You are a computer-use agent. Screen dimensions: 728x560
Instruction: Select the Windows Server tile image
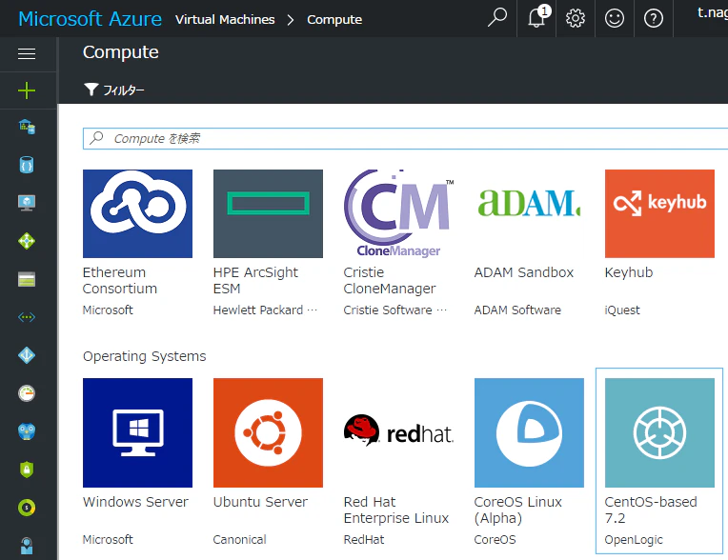(x=137, y=432)
